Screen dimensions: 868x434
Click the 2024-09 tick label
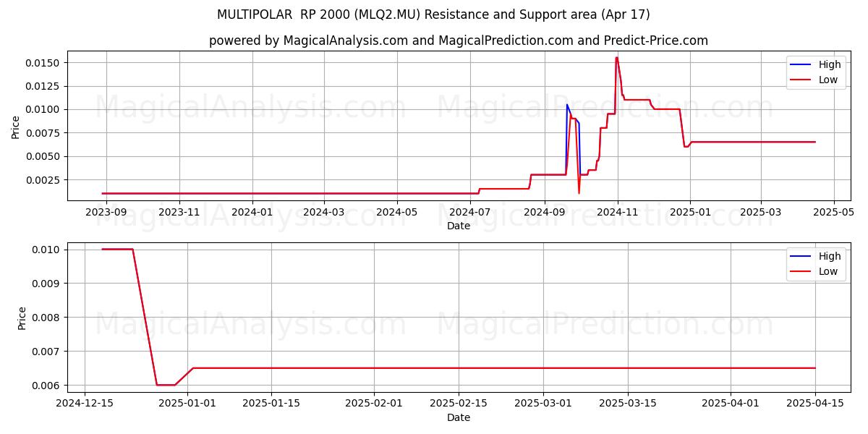[x=545, y=212]
